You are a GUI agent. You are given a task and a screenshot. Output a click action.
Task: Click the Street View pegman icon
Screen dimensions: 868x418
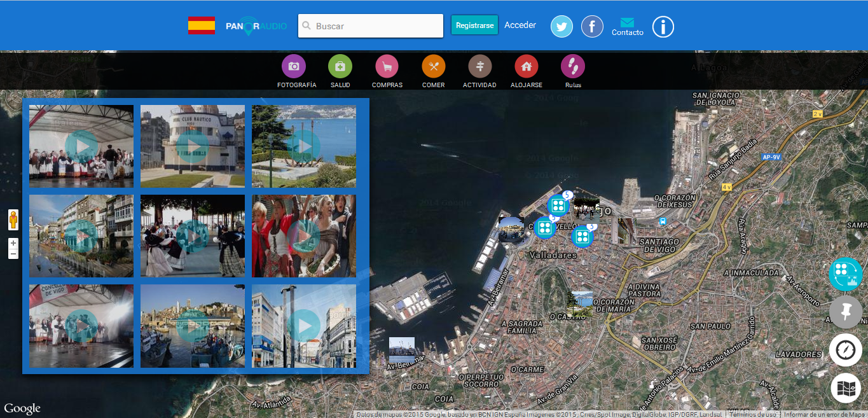click(13, 219)
